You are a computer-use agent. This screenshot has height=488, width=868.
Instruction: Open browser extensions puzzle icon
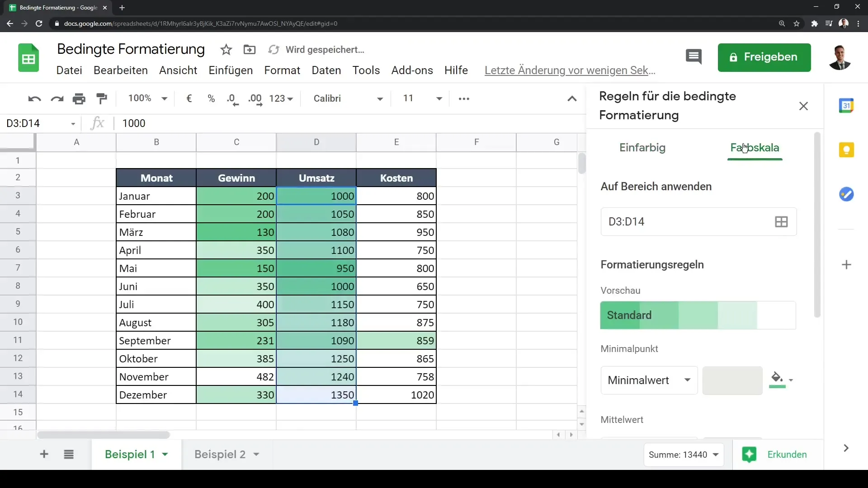814,23
